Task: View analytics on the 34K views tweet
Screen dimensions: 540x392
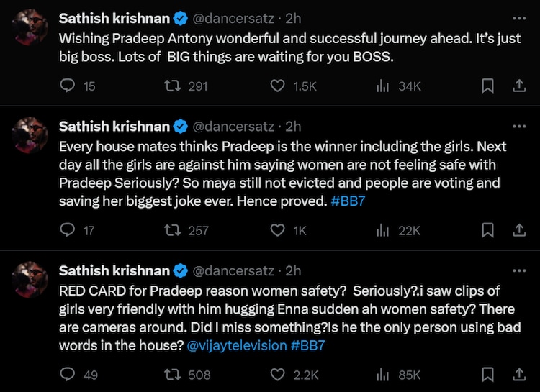Action: point(382,86)
